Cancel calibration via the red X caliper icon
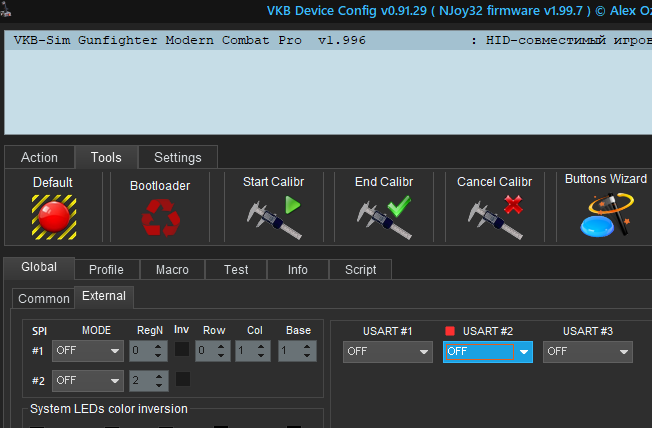The height and width of the screenshot is (428, 652). [x=496, y=216]
